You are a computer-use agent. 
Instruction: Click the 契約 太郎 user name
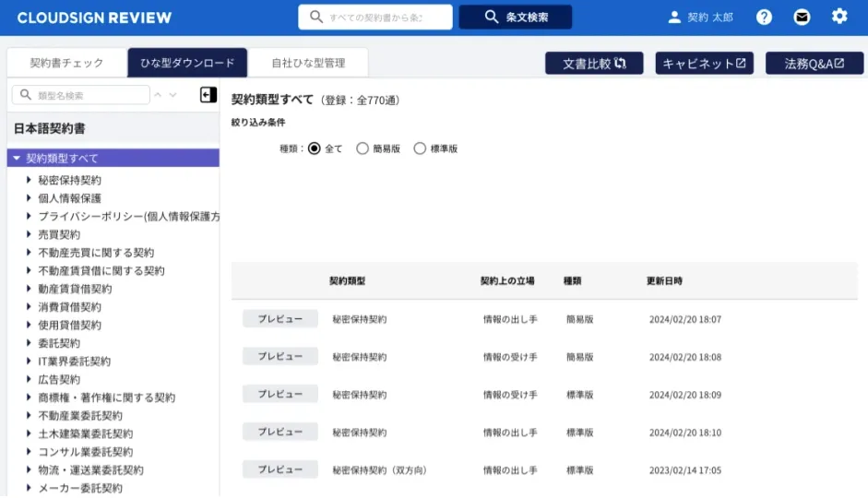(710, 18)
